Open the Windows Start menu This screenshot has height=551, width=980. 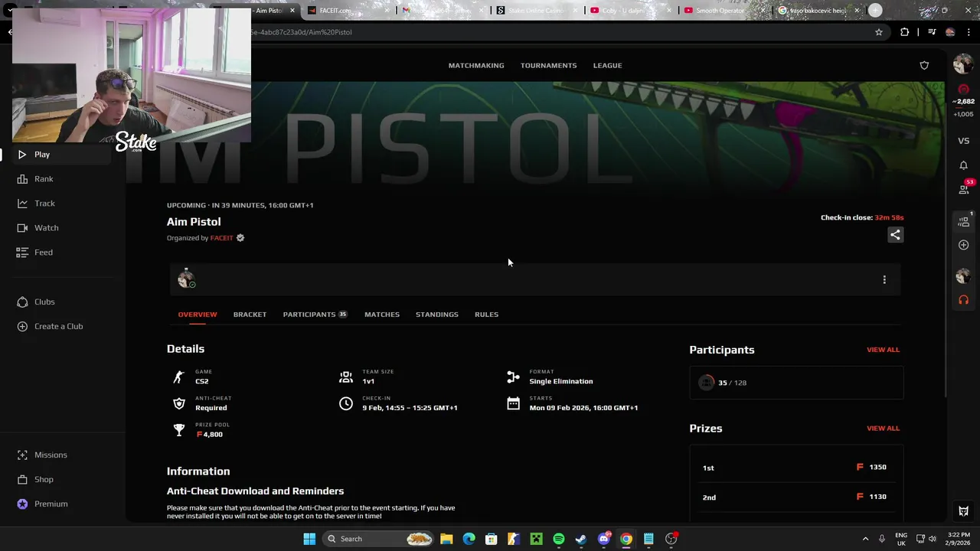(x=309, y=539)
